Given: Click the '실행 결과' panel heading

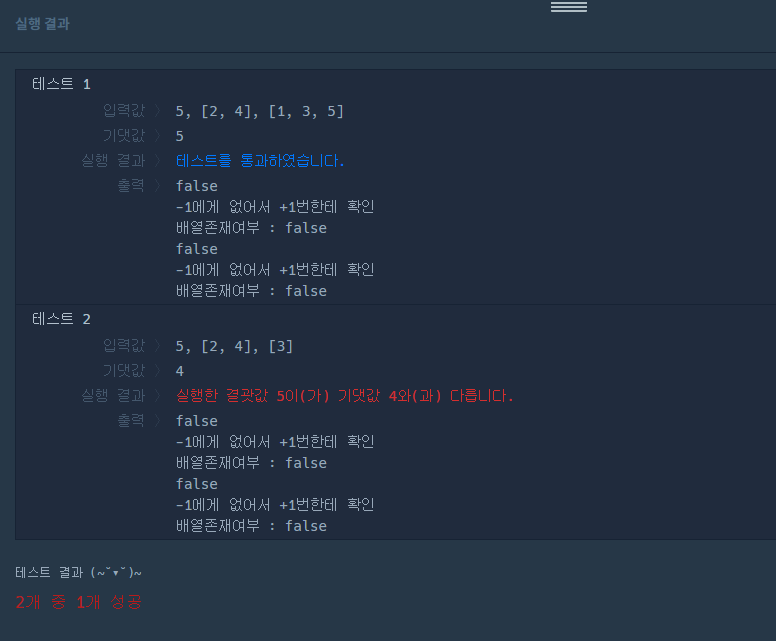Looking at the screenshot, I should [43, 23].
